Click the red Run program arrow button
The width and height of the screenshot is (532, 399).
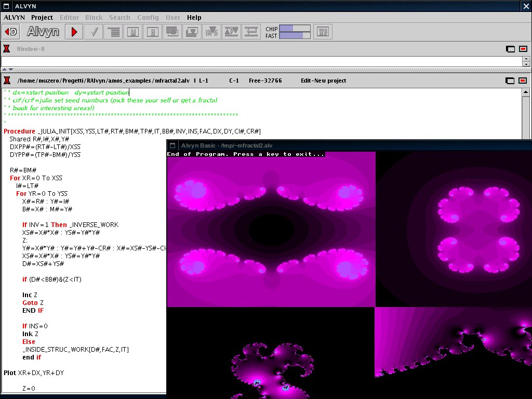74,32
